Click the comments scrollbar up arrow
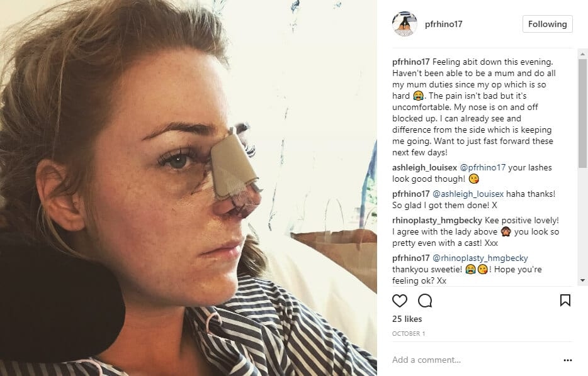Viewport: 588px width, 376px height. 582,54
